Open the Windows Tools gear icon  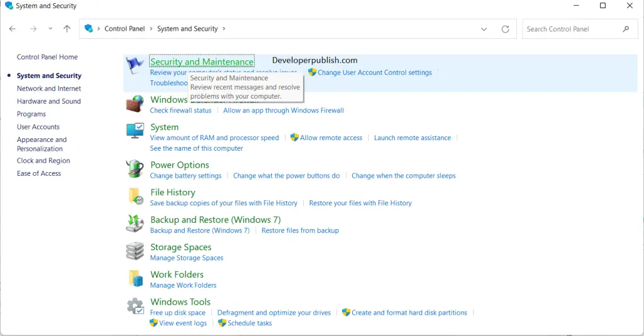135,306
